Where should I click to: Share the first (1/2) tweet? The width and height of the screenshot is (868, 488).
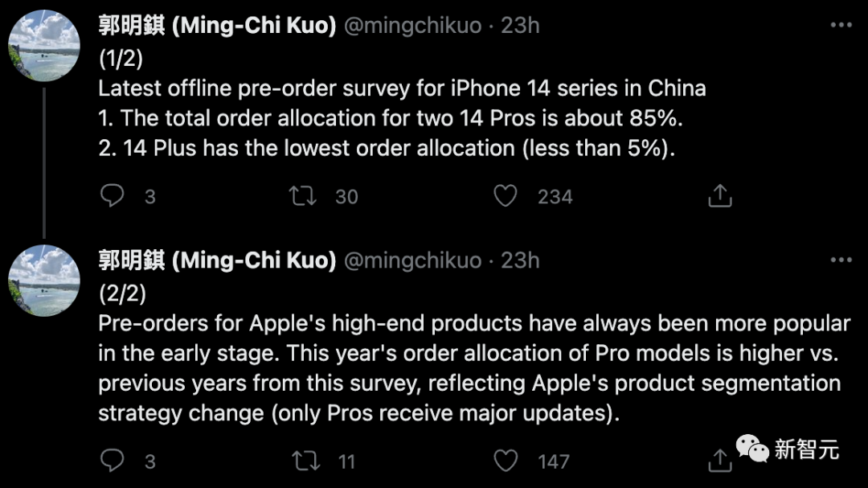pyautogui.click(x=719, y=196)
